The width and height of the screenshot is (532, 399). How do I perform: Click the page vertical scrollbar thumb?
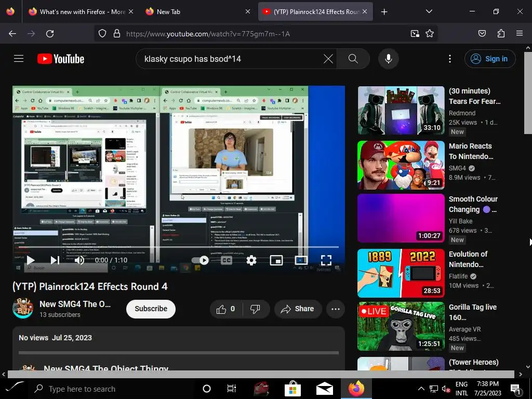click(x=528, y=92)
